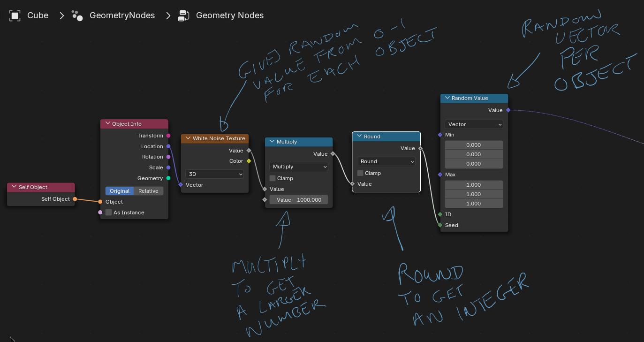Click the Self Object output socket
The image size is (644, 342).
(75, 199)
